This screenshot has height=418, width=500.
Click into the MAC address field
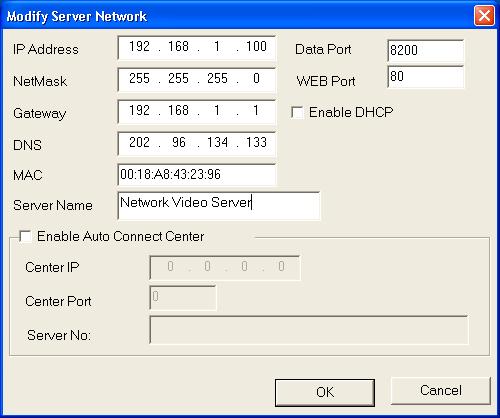click(x=197, y=174)
